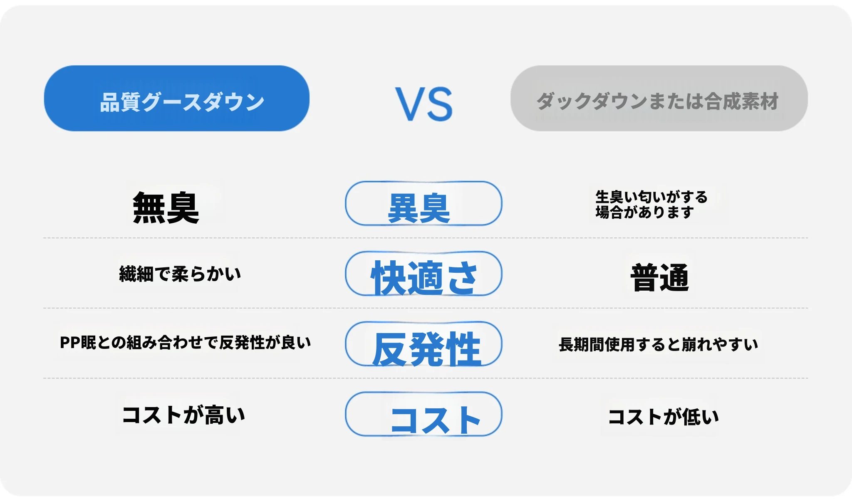Click the blue 品質グースダウン header pill
The image size is (852, 504).
176,99
